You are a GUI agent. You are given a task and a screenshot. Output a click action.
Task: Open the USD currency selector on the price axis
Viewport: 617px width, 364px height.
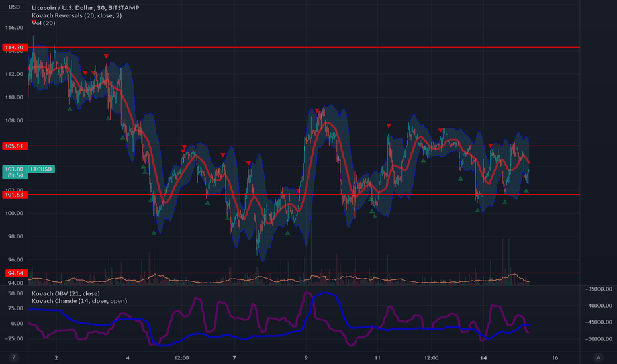pos(14,7)
